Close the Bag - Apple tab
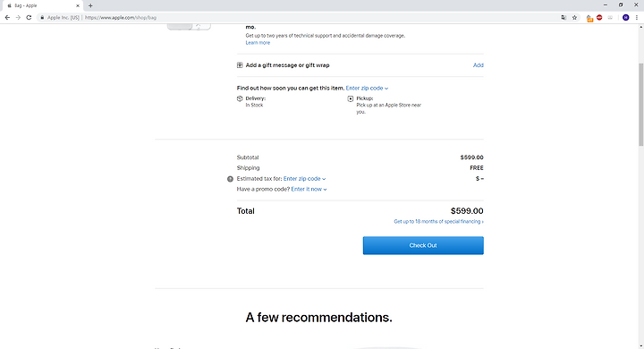This screenshot has width=644, height=349. pos(78,5)
